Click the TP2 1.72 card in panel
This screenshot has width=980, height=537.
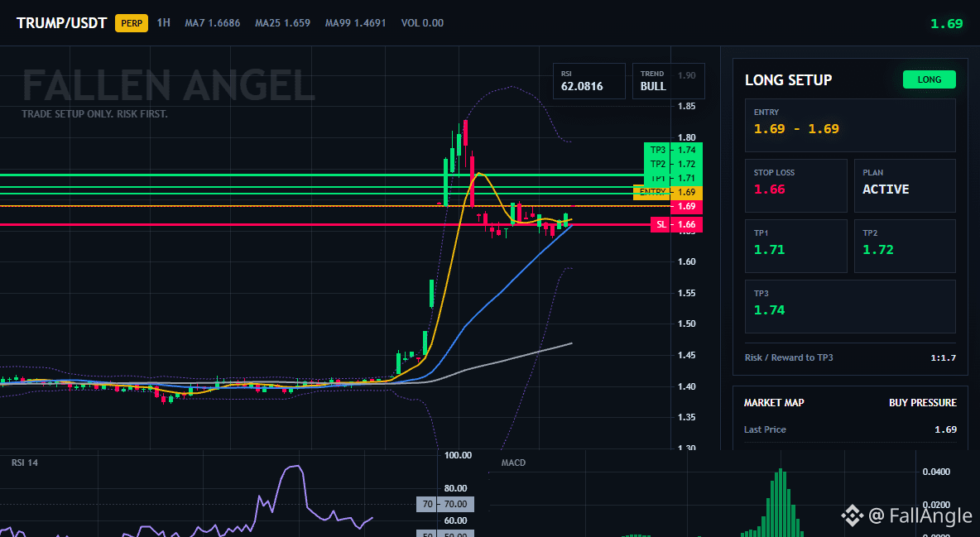coord(905,246)
